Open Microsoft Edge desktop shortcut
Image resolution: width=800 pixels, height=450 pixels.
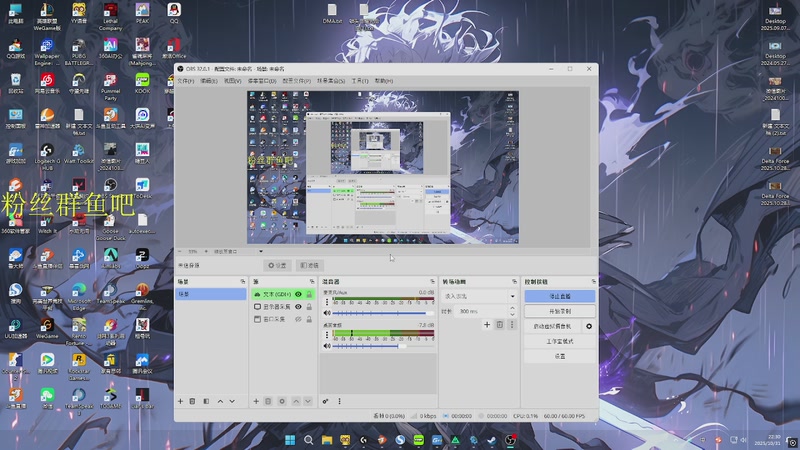(79, 297)
